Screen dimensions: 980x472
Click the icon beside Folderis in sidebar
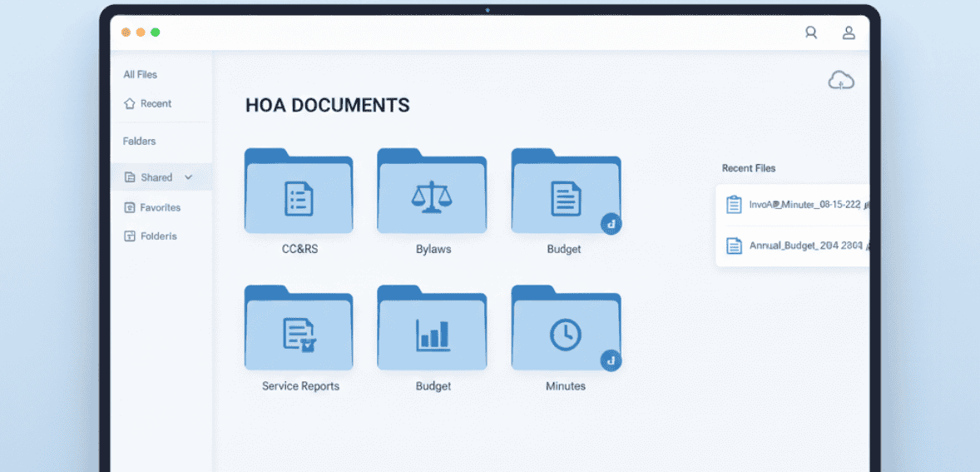pos(130,236)
